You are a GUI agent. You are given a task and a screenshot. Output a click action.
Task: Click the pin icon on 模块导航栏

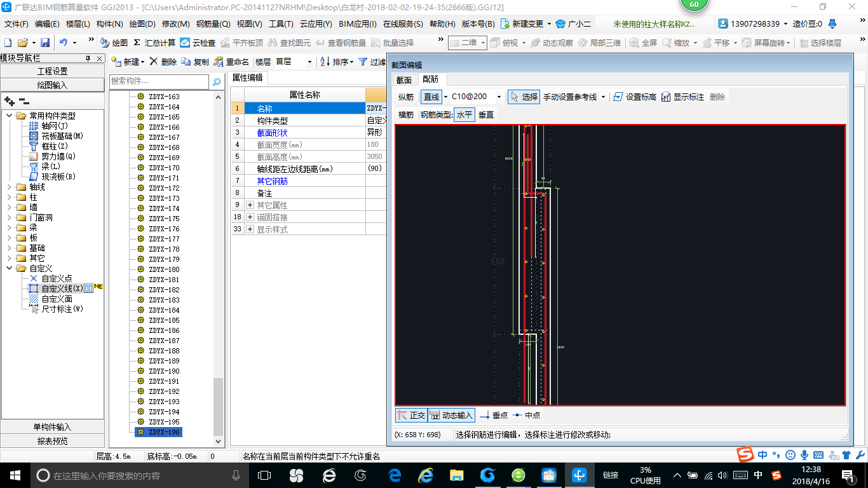pyautogui.click(x=88, y=58)
